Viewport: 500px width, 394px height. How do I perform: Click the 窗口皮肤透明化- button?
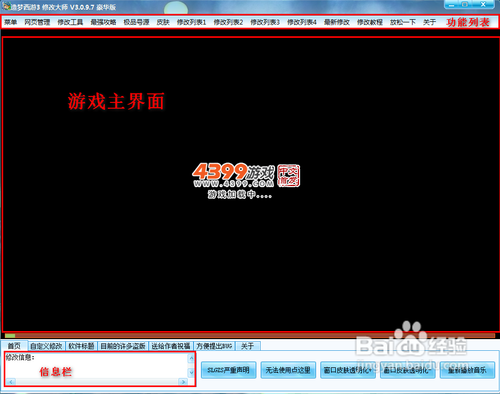click(x=407, y=370)
